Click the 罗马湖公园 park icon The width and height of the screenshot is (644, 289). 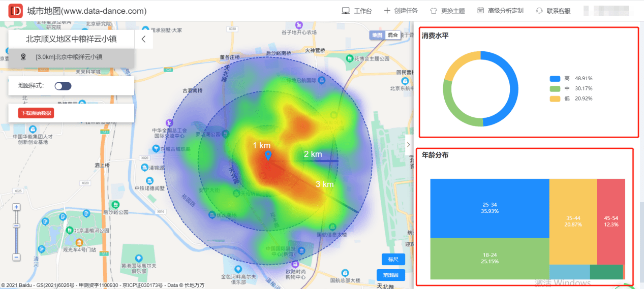225,134
